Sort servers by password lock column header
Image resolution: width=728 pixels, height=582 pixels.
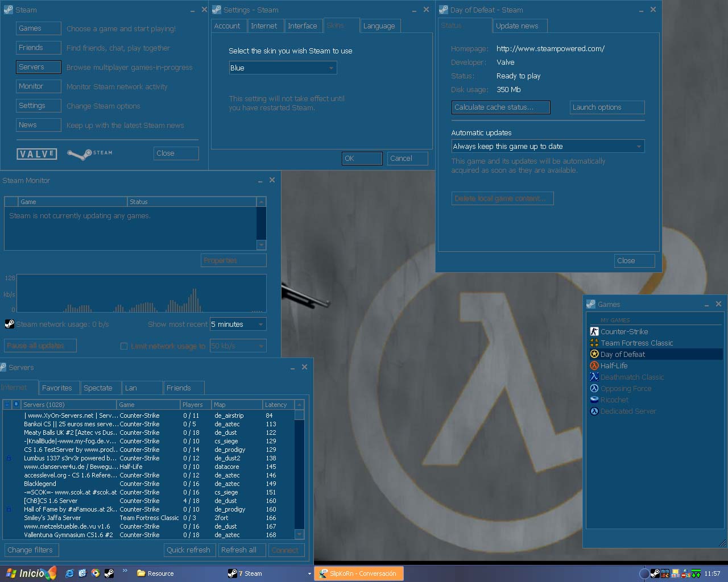pos(7,405)
